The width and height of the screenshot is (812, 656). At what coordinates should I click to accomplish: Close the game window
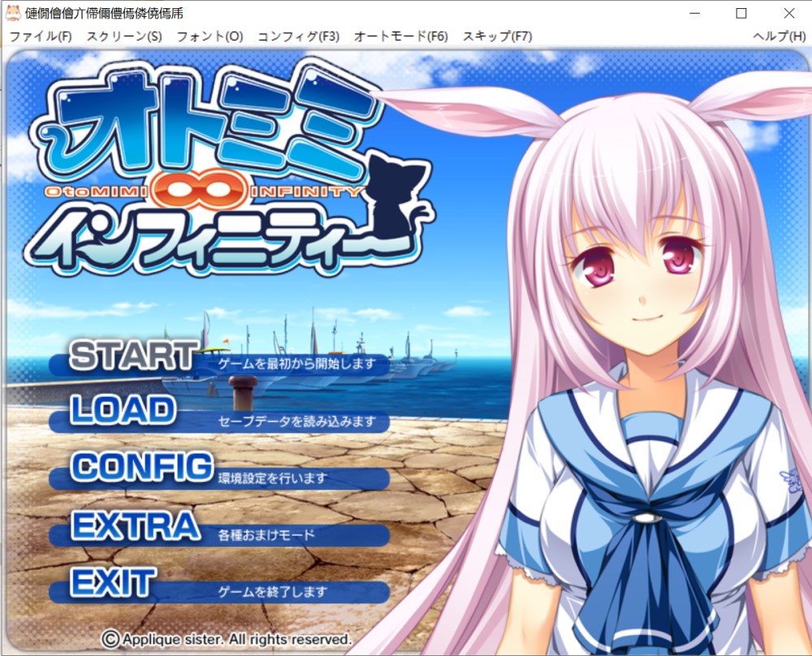(788, 13)
